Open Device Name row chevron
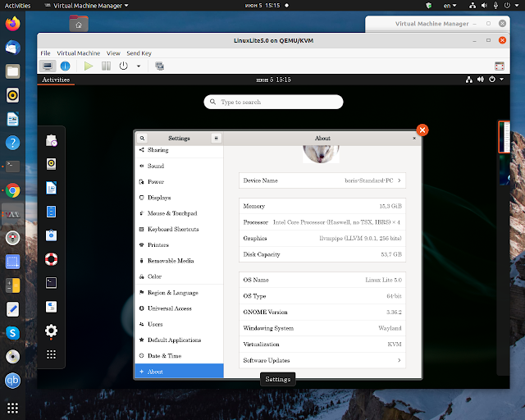Image resolution: width=525 pixels, height=420 pixels. 399,180
